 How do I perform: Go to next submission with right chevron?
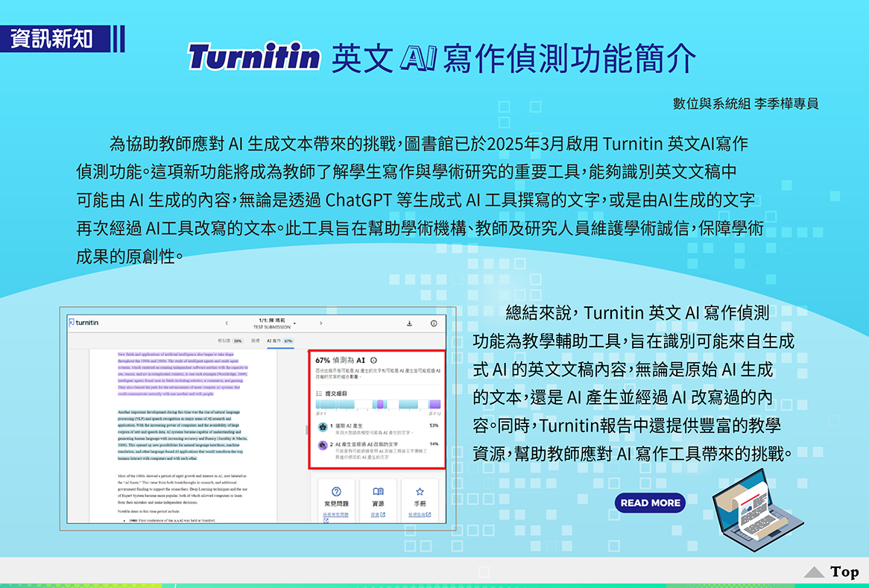click(x=320, y=323)
